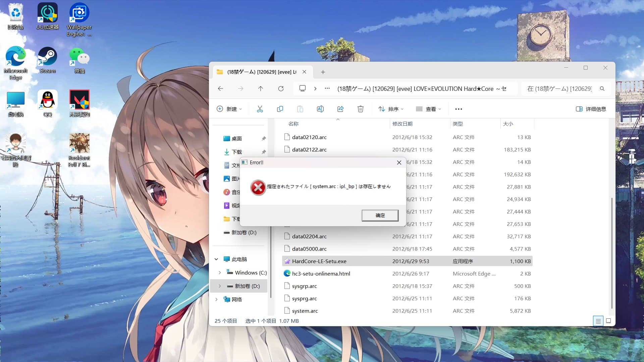Close the Error!! dialog
Screen dimensions: 644x362
point(399,163)
